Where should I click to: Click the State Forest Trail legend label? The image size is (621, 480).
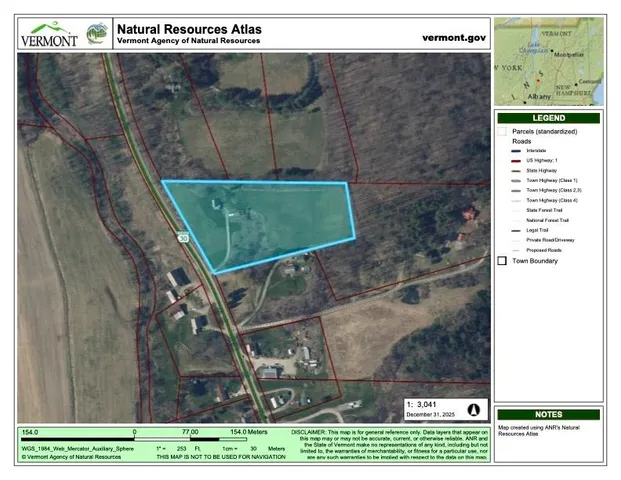[544, 210]
